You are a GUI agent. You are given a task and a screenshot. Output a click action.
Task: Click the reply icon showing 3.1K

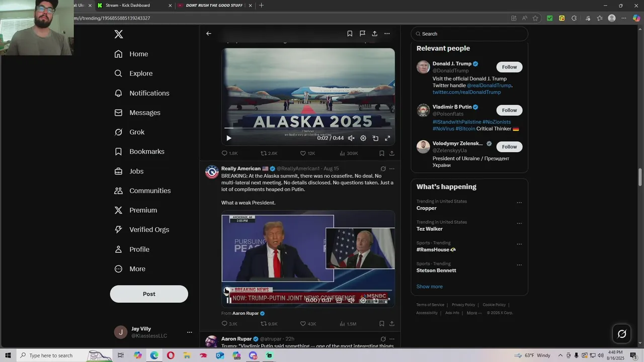pyautogui.click(x=229, y=324)
